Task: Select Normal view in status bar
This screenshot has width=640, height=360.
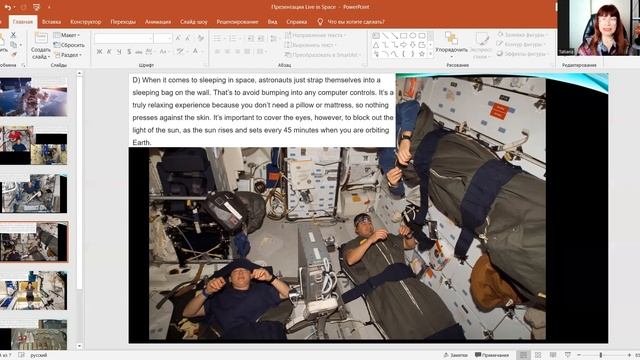Action: 523,355
